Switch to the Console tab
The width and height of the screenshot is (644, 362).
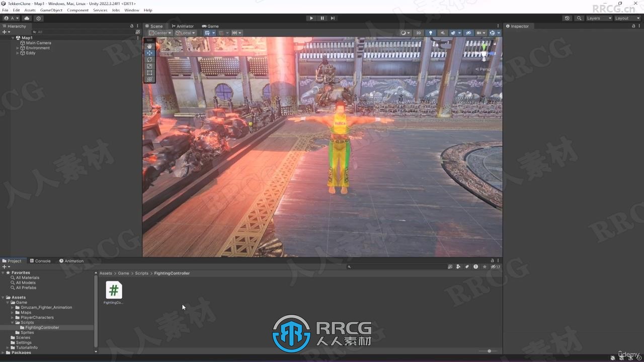tap(40, 261)
